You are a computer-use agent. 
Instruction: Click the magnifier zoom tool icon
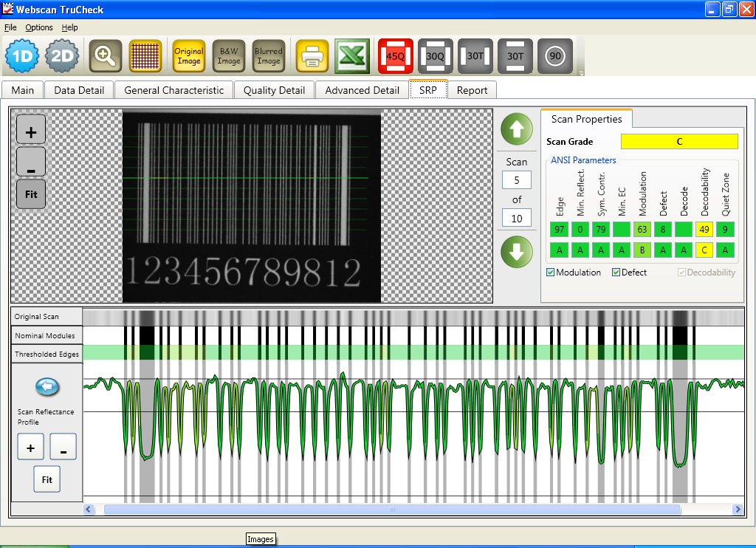click(106, 56)
